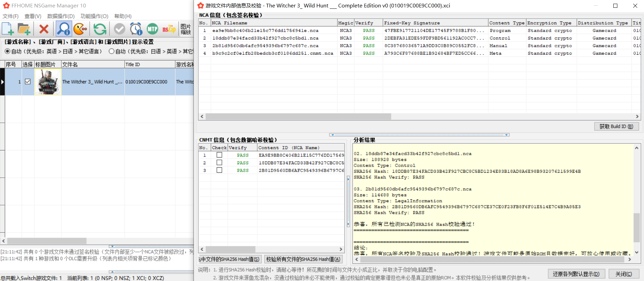Click the Pac-Man toolbar icon
The width and height of the screenshot is (644, 281).
[80, 29]
